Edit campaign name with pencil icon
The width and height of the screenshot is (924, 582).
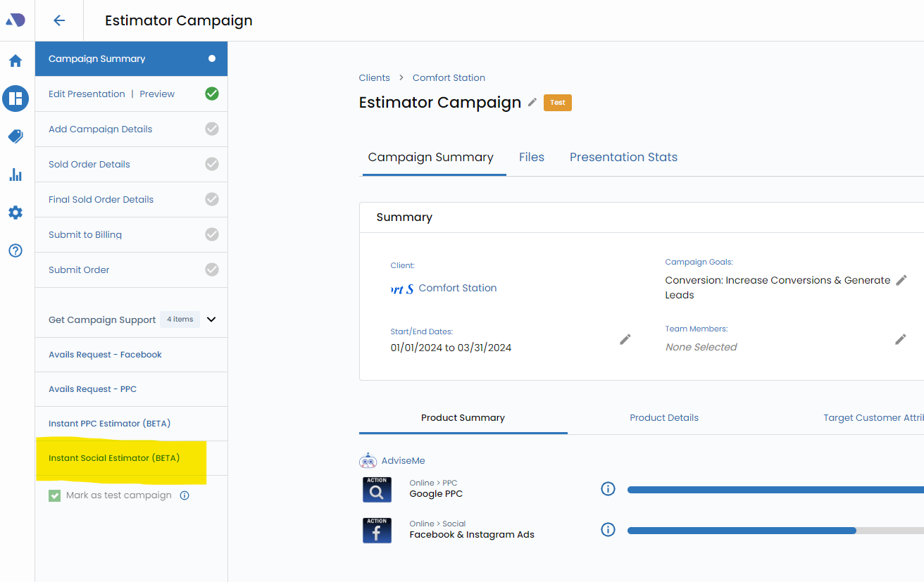tap(532, 103)
